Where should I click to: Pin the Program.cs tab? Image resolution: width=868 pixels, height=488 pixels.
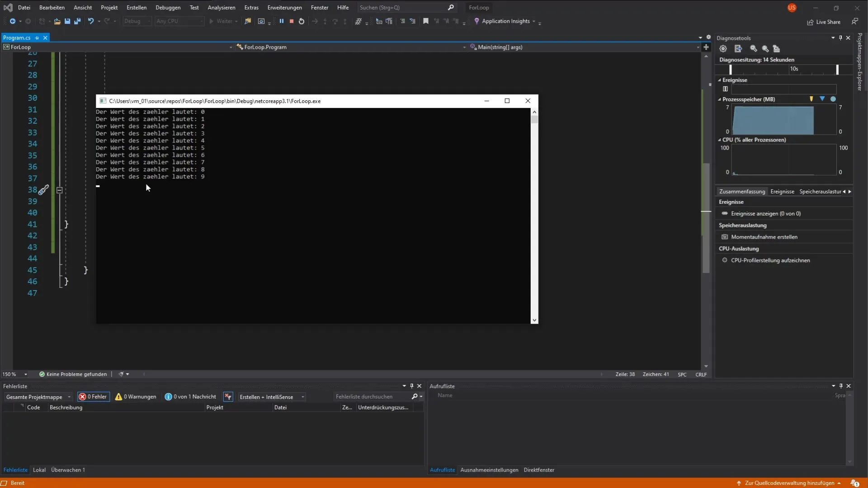[x=37, y=38]
